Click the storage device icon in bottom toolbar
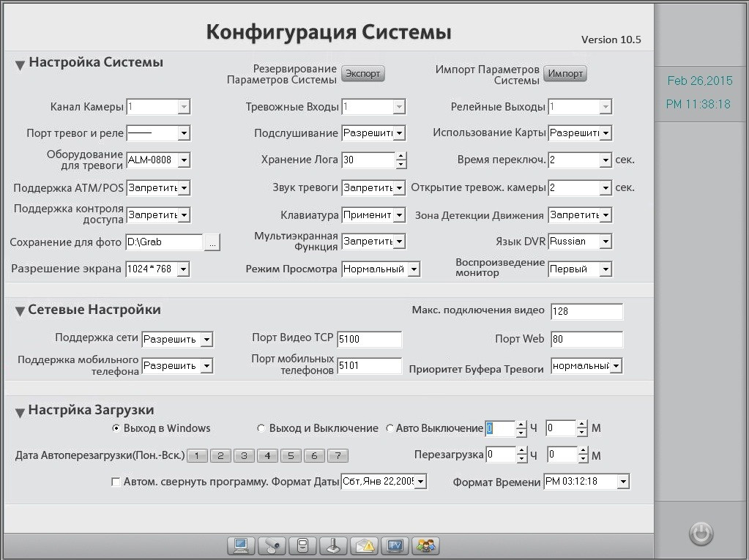This screenshot has height=560, width=749. click(302, 545)
